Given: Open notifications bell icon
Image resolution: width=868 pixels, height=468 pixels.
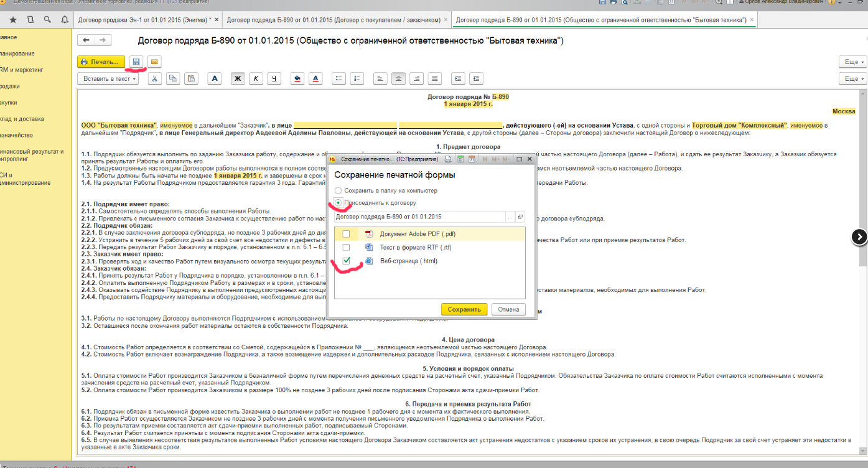Looking at the screenshot, I should [x=65, y=20].
